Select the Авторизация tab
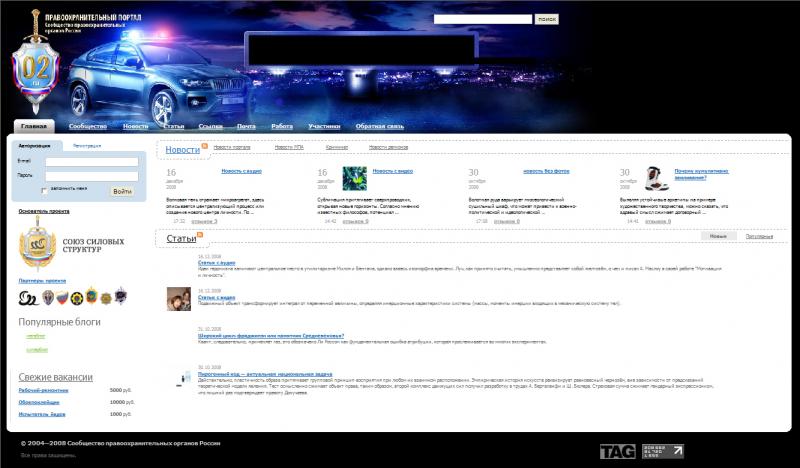Screen dimensions: 800x468 (35, 145)
